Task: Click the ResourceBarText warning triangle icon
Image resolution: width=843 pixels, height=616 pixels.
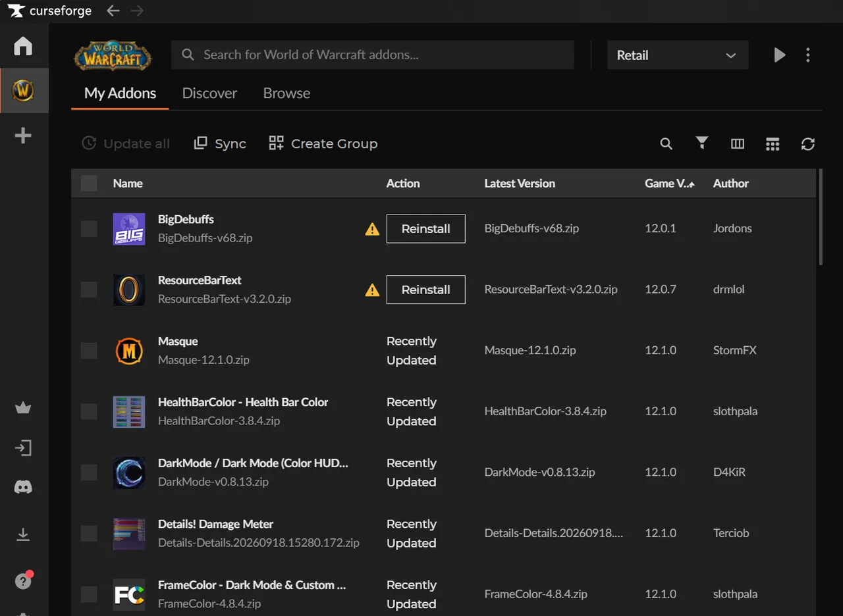Action: pos(372,290)
